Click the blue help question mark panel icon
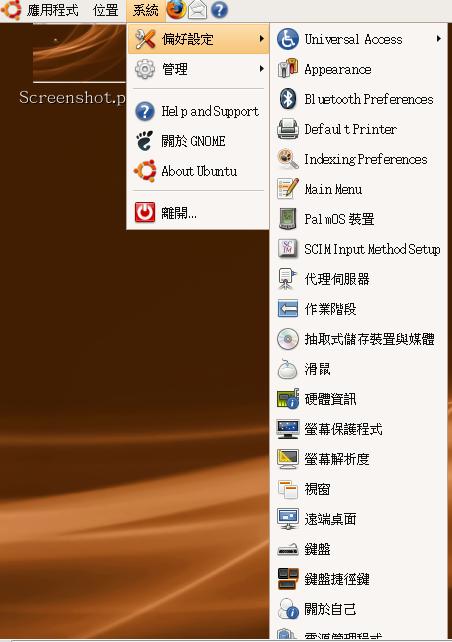The height and width of the screenshot is (642, 452). click(x=219, y=9)
